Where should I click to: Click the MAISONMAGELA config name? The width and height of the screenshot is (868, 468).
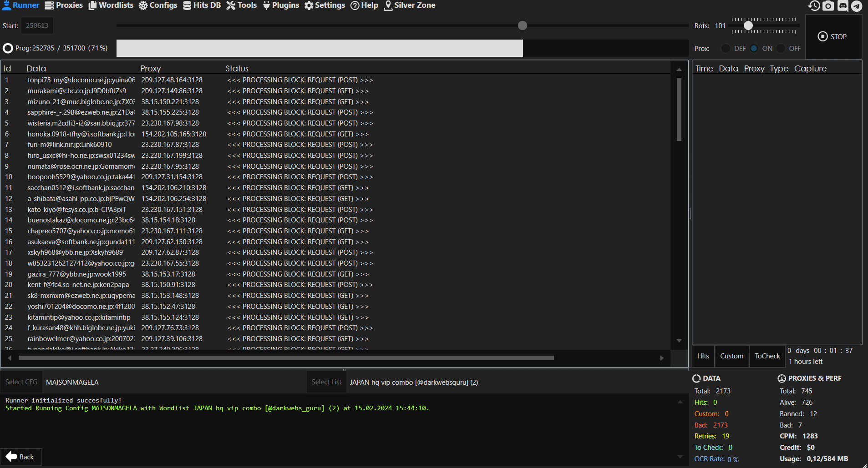[72, 382]
